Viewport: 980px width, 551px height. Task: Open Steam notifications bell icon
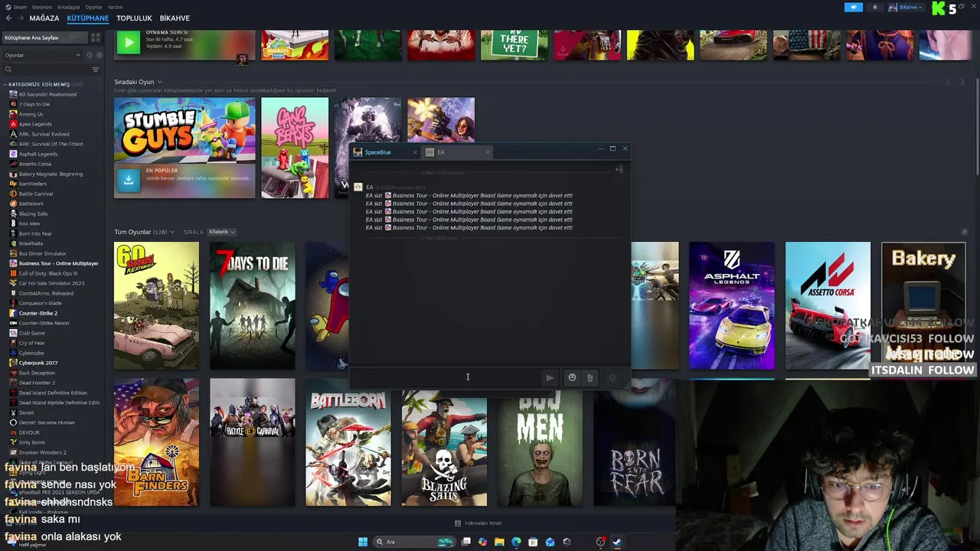pos(875,8)
